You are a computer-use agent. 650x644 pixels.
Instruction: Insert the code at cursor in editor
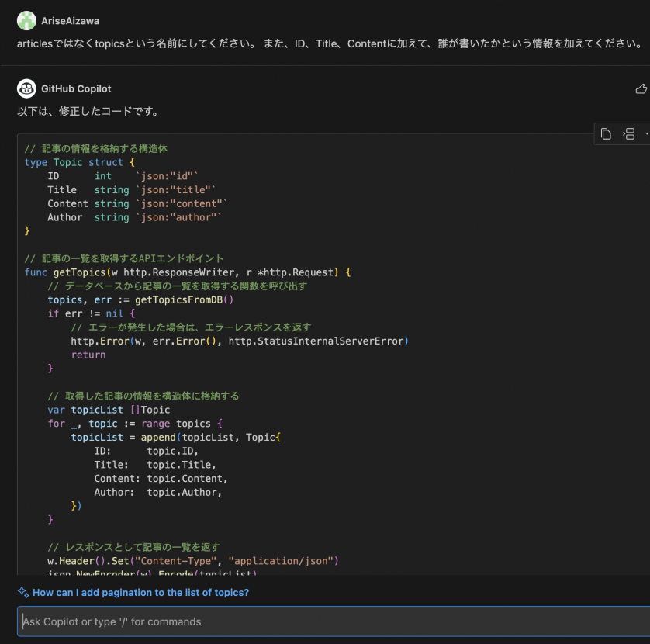[x=629, y=133]
